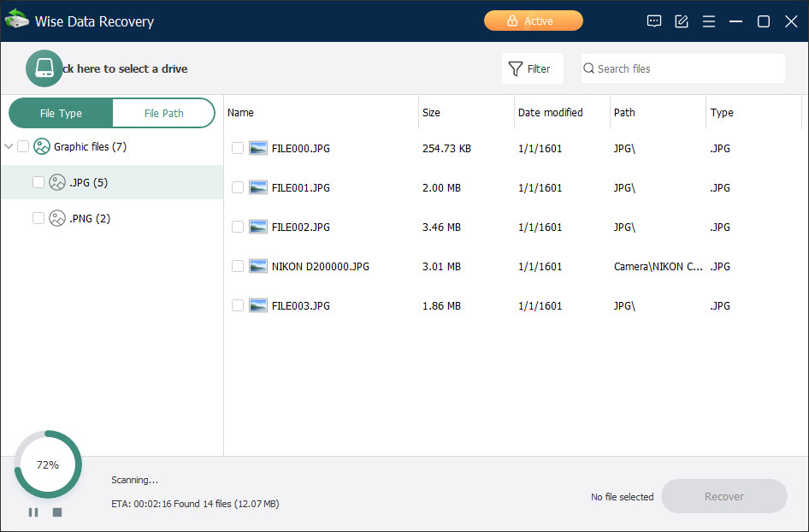Screen dimensions: 809x532
Task: Open the feedback chat icon
Action: point(654,21)
